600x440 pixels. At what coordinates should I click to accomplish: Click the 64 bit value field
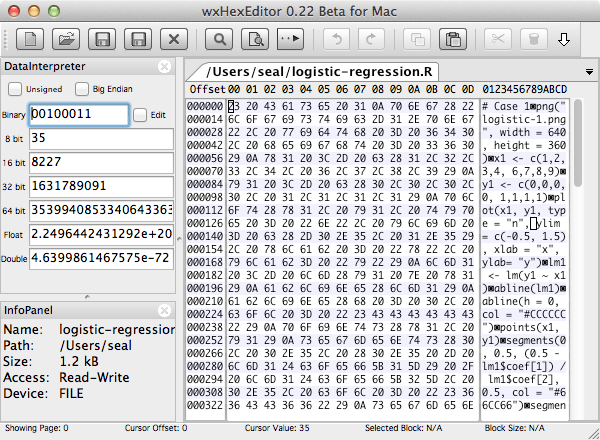pos(101,211)
